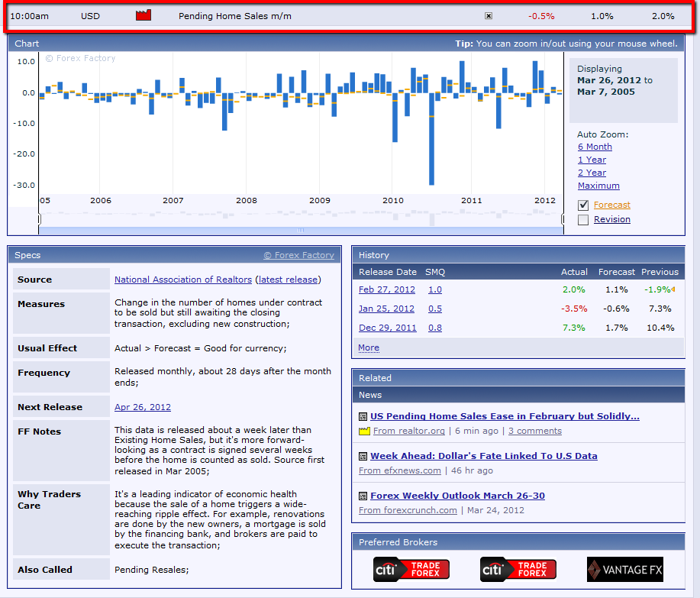Open Feb 27, 2012 release date
The image size is (700, 598).
(x=386, y=289)
